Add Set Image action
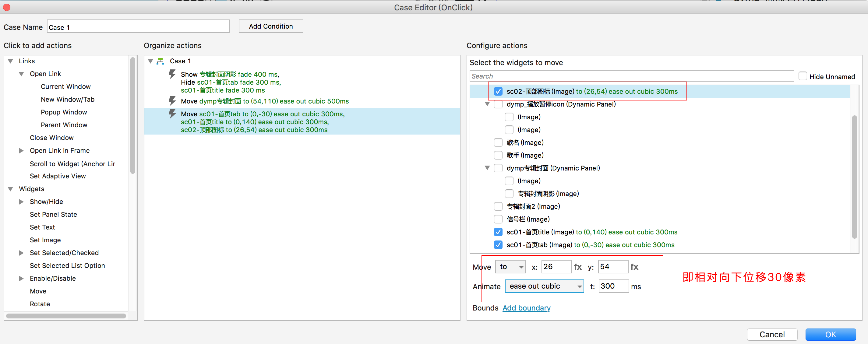The width and height of the screenshot is (868, 344). tap(45, 240)
